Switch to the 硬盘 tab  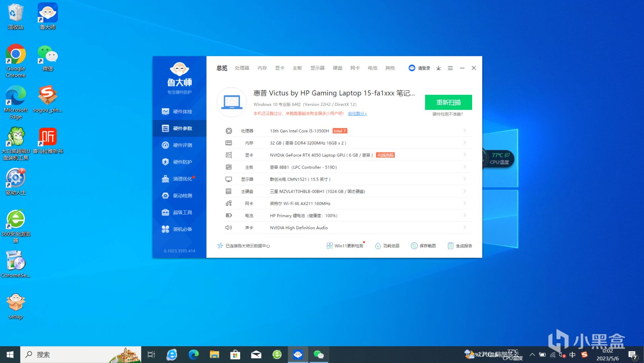[338, 68]
